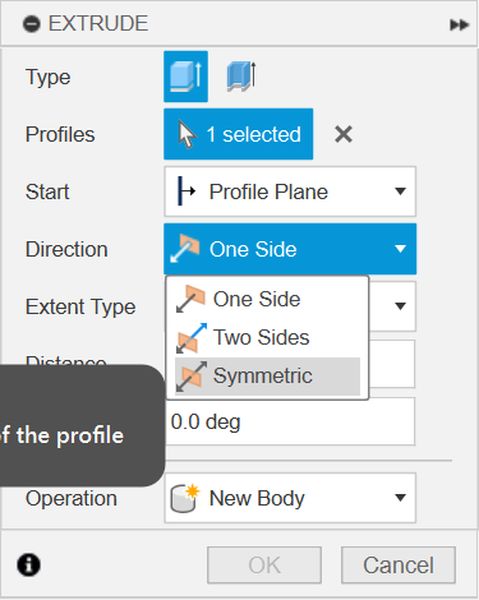Choose Symmetric from the Direction list
Viewport: 479px width, 600px height.
pos(267,376)
